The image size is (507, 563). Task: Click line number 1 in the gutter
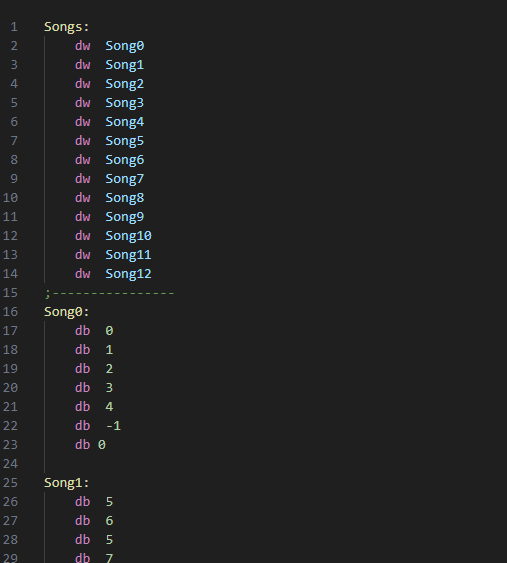(x=14, y=27)
